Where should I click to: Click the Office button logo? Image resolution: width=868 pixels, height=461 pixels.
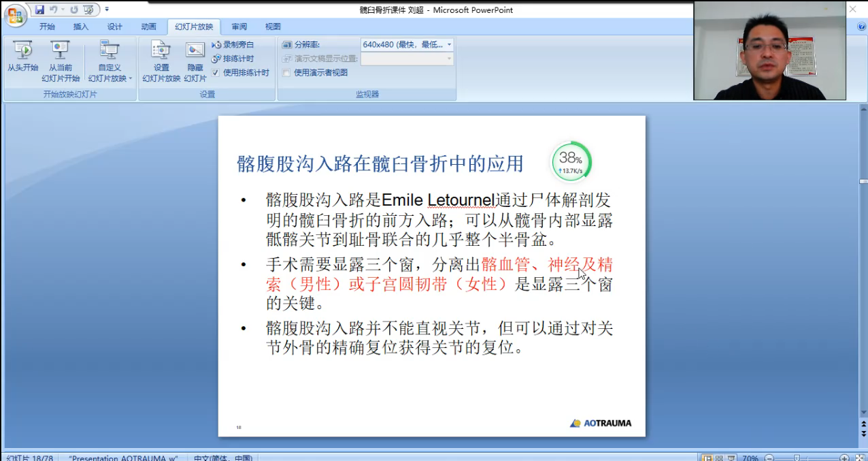pyautogui.click(x=14, y=15)
